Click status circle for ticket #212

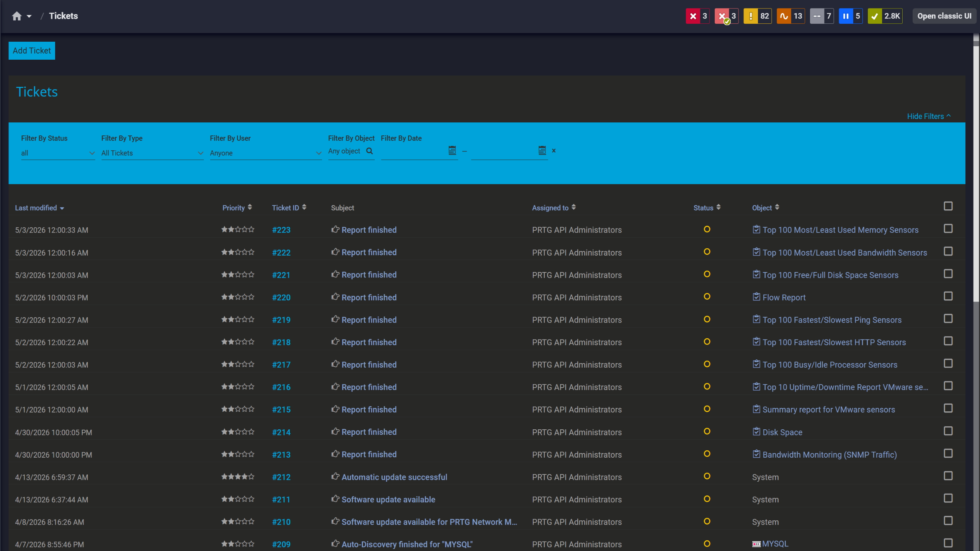[707, 476]
